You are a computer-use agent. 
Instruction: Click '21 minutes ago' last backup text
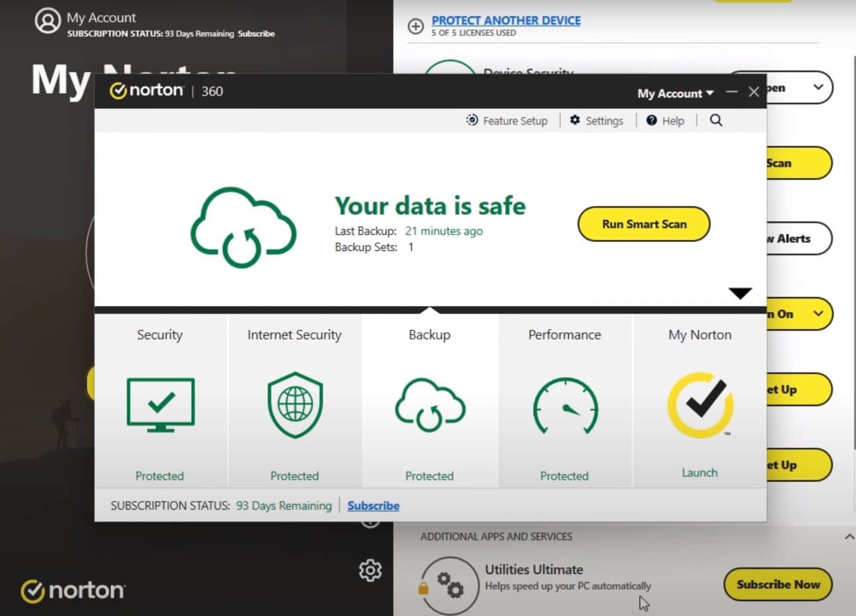point(444,231)
